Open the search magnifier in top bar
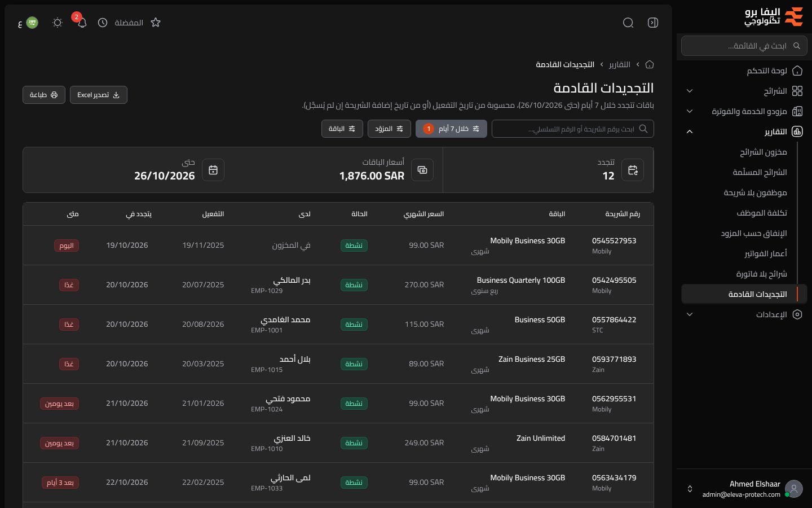 tap(628, 23)
